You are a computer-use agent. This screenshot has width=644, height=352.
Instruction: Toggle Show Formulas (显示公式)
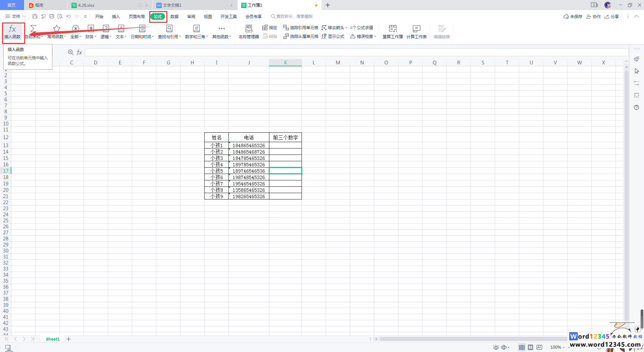click(333, 37)
